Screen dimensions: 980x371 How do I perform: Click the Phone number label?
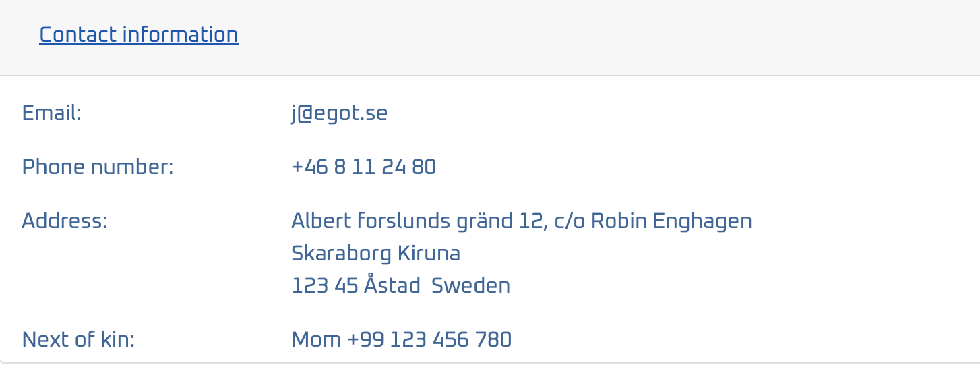tap(98, 167)
